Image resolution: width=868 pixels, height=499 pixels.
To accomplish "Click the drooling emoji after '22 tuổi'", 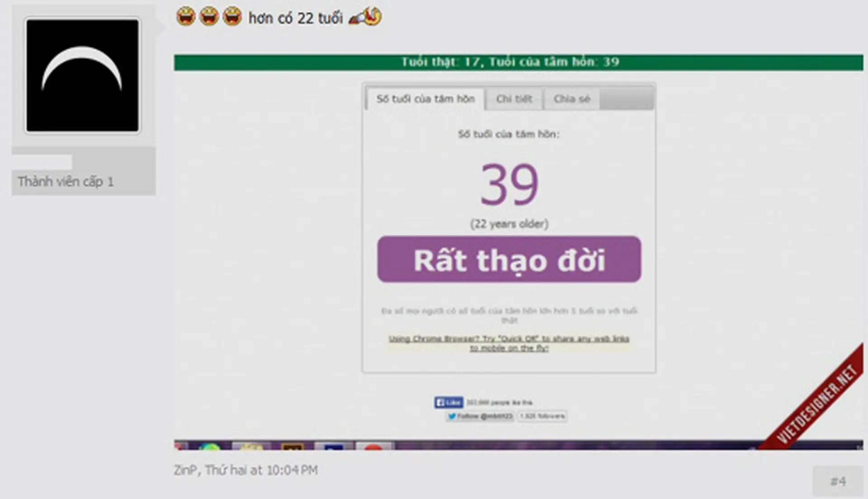I will 366,17.
